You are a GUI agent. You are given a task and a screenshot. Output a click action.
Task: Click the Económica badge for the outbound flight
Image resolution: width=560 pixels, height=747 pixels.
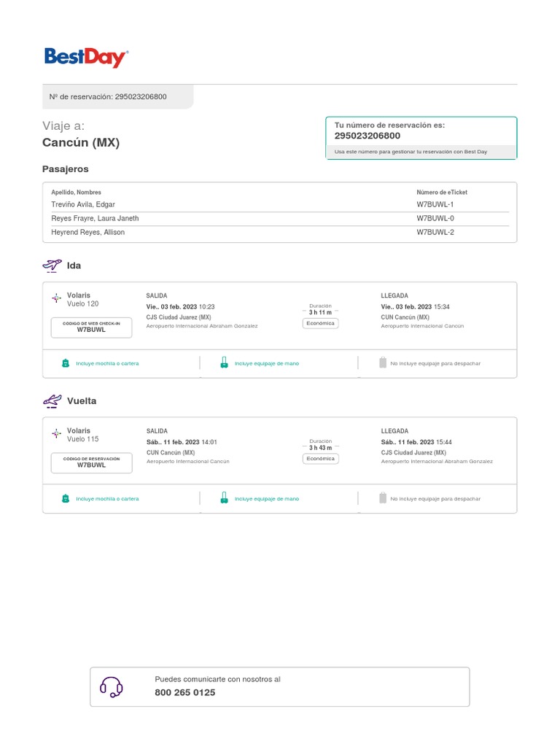(321, 323)
